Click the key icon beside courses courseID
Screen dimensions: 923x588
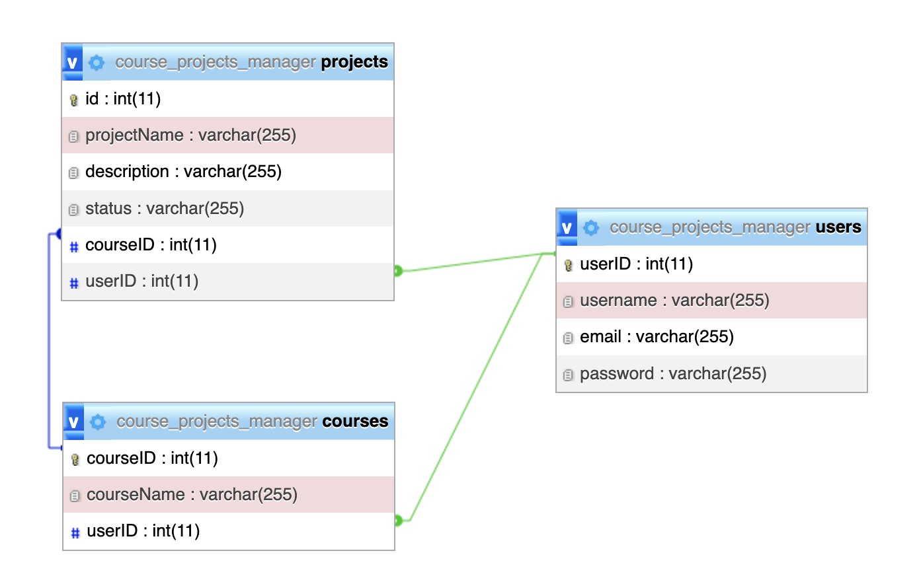pyautogui.click(x=75, y=460)
